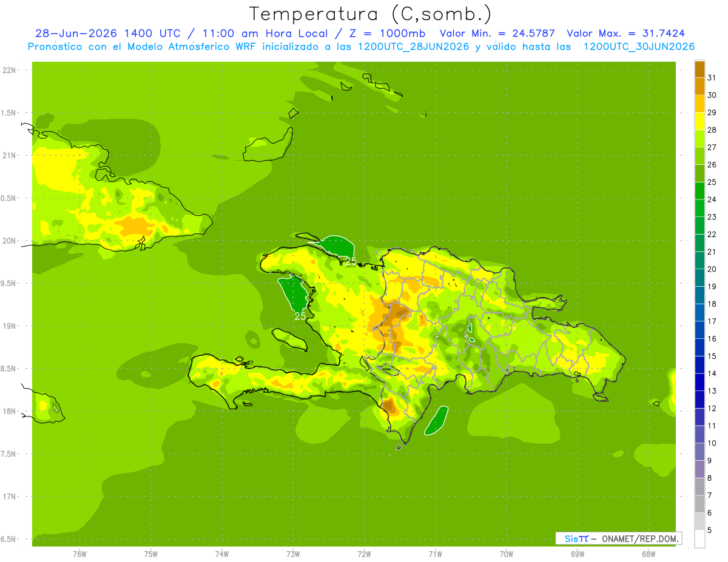Click the "16" label on the color scale
The width and height of the screenshot is (728, 562).
pyautogui.click(x=711, y=339)
